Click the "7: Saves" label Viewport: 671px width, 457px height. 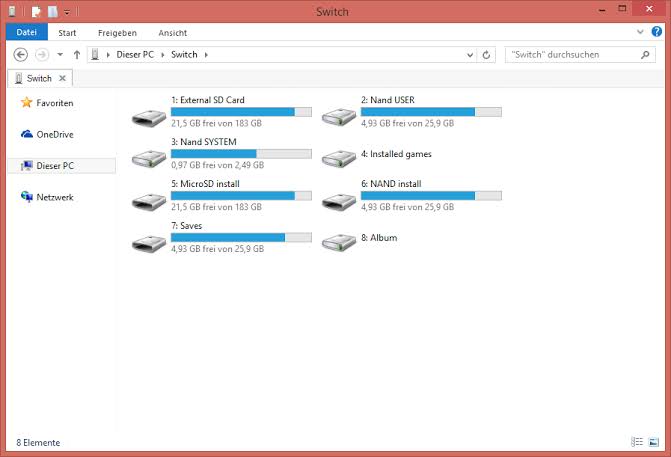point(186,226)
